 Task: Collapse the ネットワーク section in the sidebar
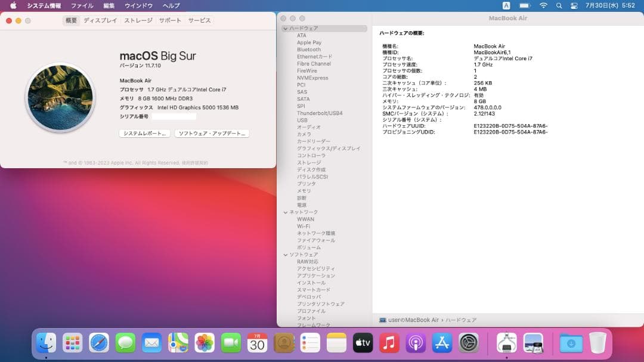tap(285, 212)
